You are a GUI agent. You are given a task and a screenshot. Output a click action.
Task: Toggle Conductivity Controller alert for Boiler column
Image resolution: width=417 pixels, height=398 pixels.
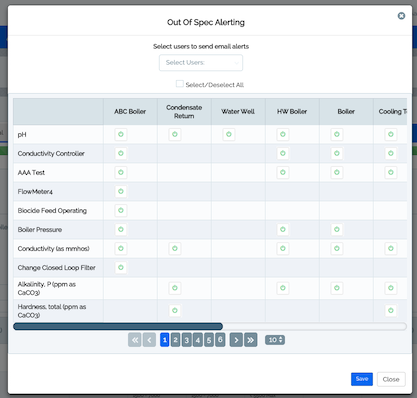tap(337, 153)
